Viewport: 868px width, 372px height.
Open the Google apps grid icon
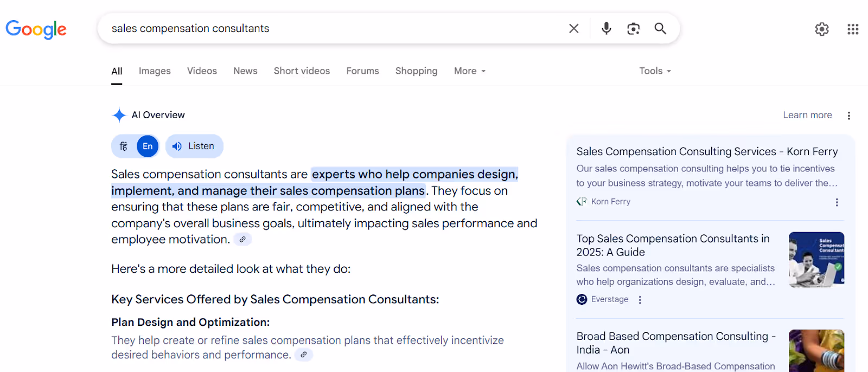852,29
